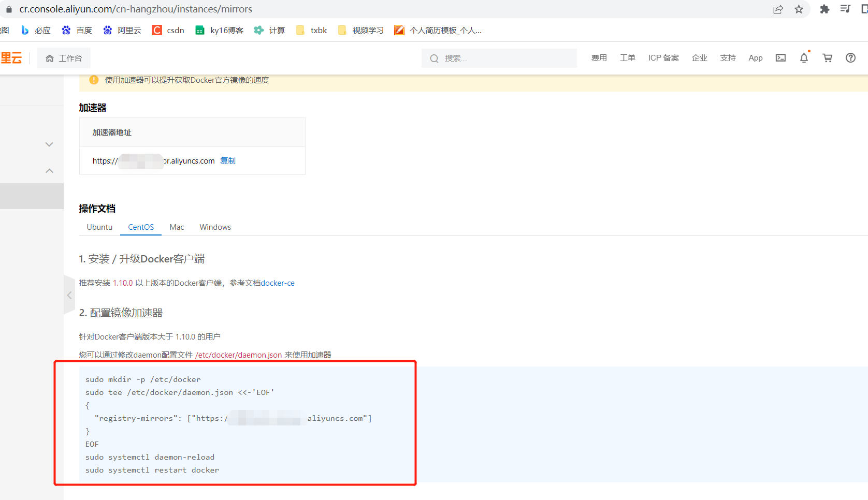The height and width of the screenshot is (500, 868).
Task: Open the 计算 bookmark
Action: [269, 31]
